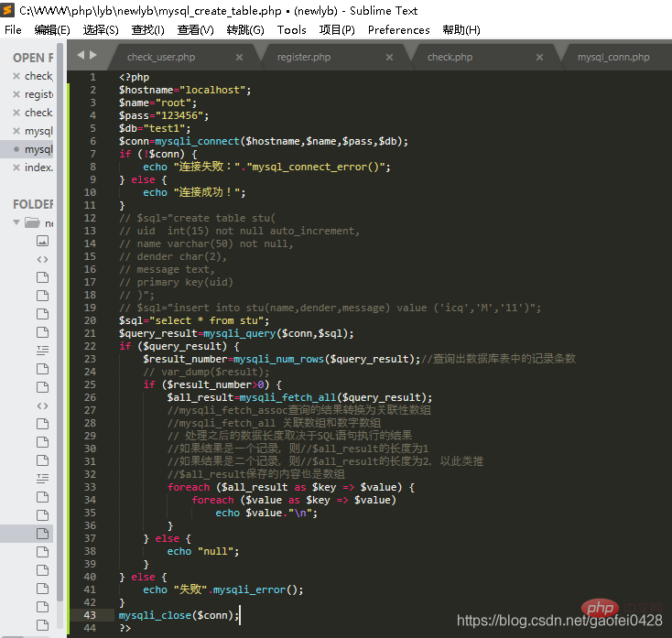Select the index. file in open files
672x638 pixels.
coord(39,168)
